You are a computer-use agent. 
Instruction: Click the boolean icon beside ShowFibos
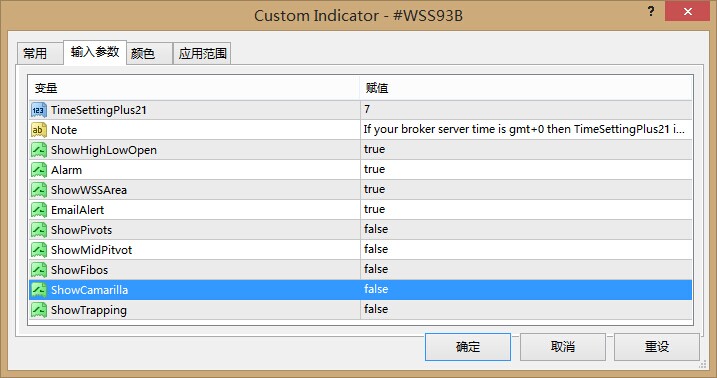[x=39, y=270]
